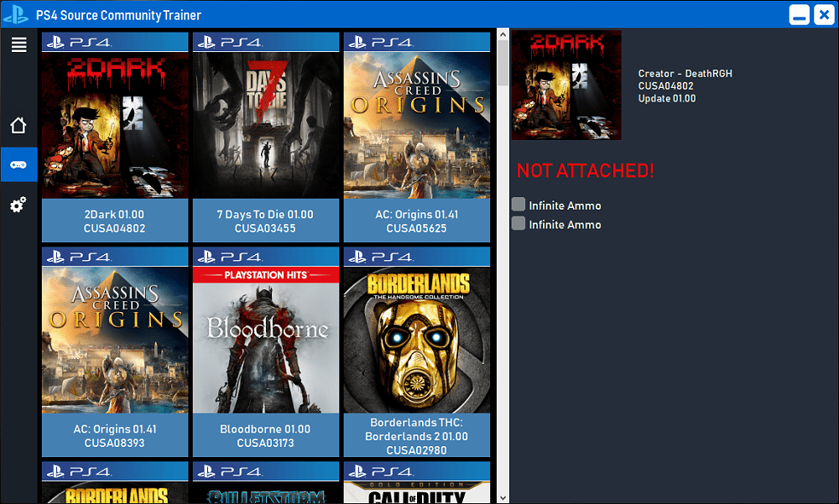The height and width of the screenshot is (504, 839).
Task: Click the "2Dark 01.00 CUSA04802" label
Action: click(114, 221)
